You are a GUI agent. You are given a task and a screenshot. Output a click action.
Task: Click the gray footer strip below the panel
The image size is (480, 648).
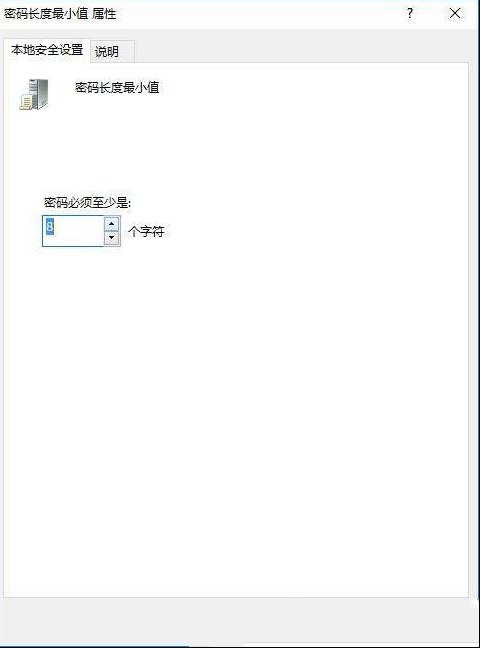tap(240, 622)
